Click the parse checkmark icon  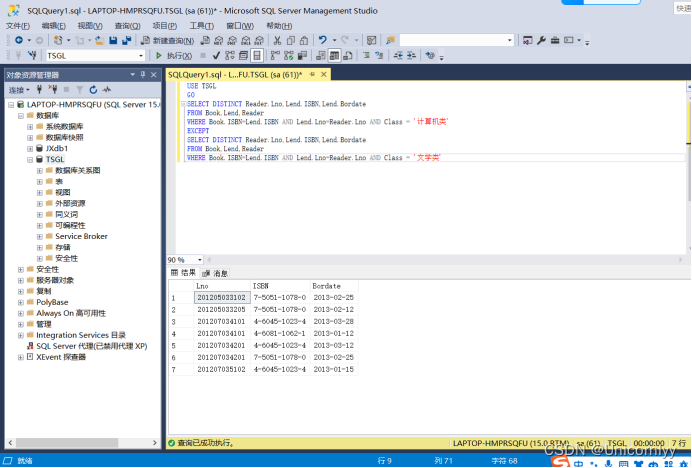(216, 56)
